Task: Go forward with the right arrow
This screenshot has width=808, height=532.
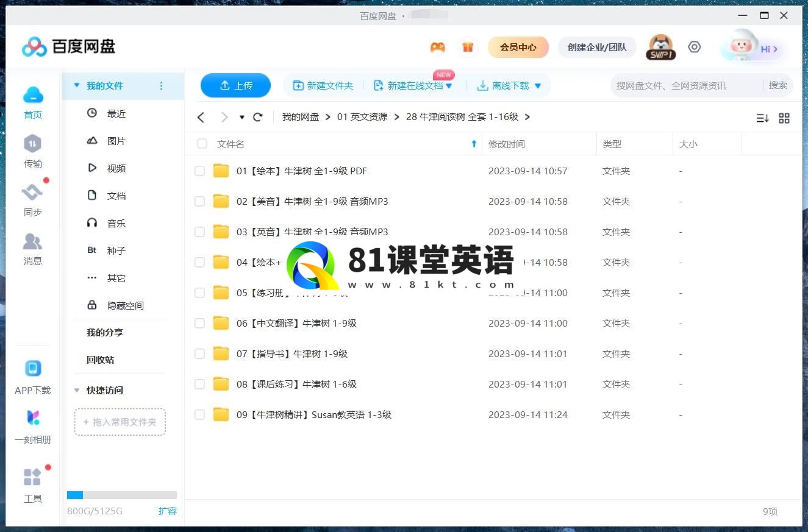Action: (224, 117)
